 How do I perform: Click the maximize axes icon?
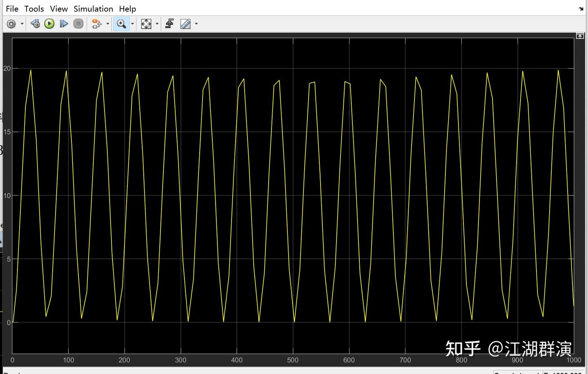click(580, 36)
